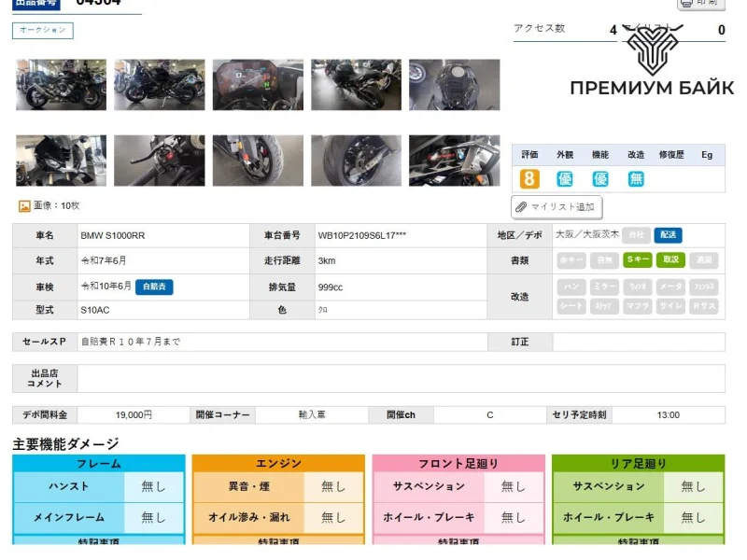Add the bike via マイリスト追加 button
Image resolution: width=747 pixels, height=560 pixels.
tap(557, 206)
